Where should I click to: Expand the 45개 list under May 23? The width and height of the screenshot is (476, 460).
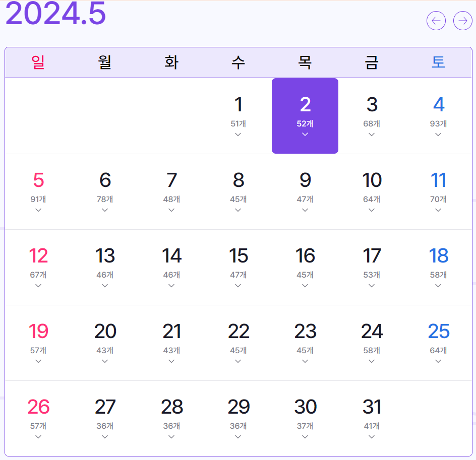305,361
